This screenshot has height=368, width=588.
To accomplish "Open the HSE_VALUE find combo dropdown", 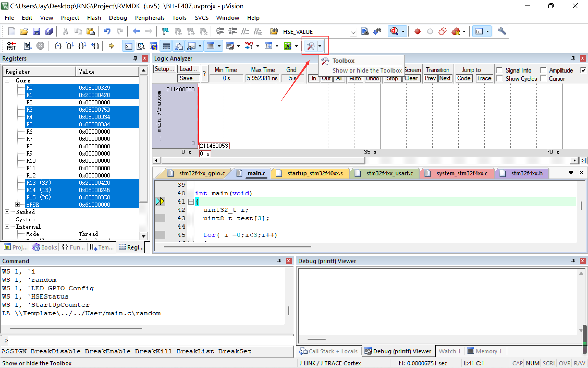I will point(353,32).
